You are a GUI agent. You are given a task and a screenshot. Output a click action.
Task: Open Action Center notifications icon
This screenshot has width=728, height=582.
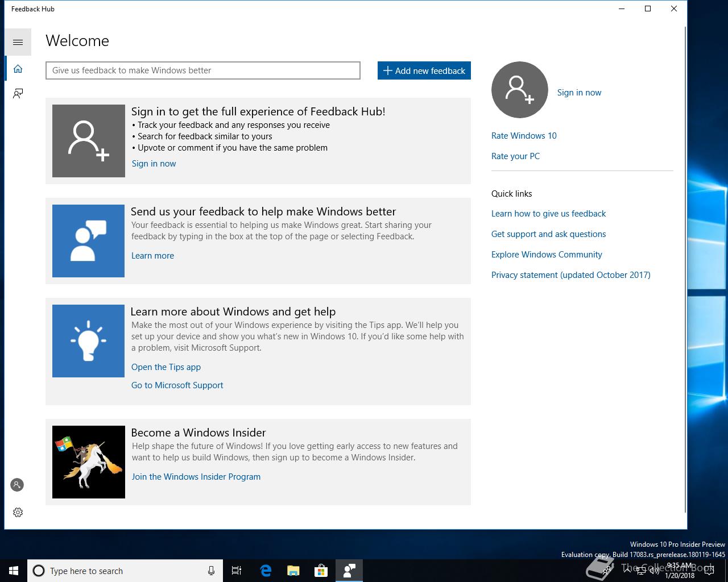pyautogui.click(x=709, y=571)
